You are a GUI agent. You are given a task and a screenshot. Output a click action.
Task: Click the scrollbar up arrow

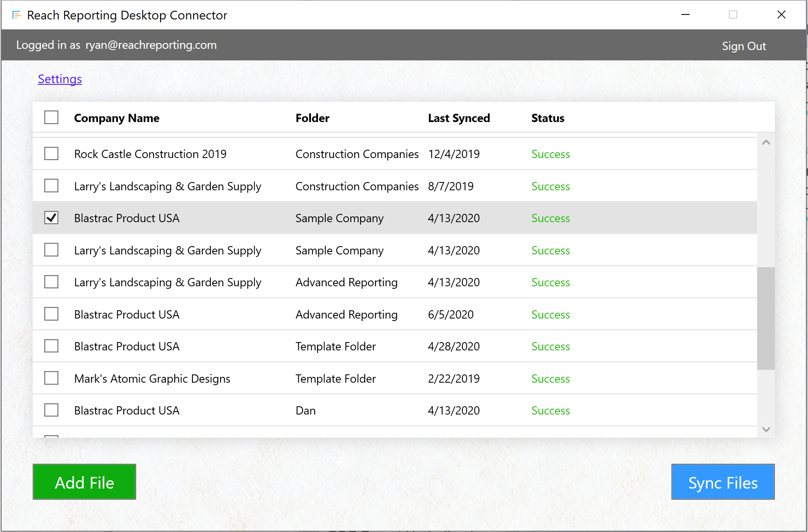[x=766, y=142]
